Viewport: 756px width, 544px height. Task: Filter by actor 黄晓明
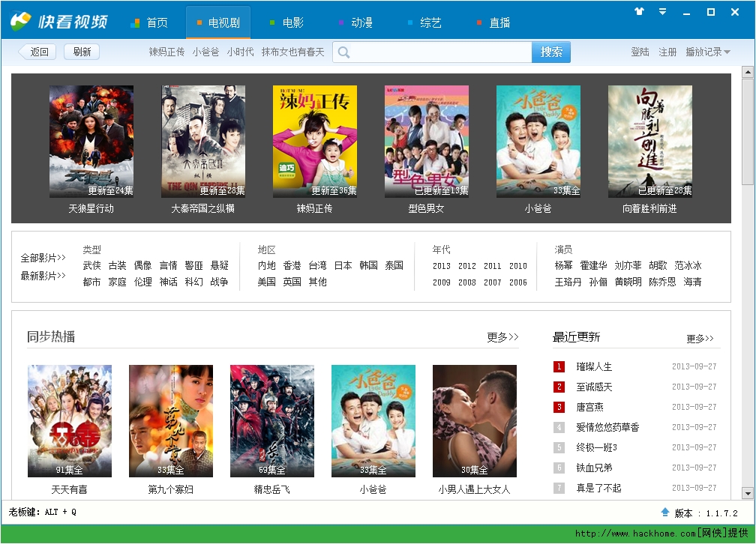point(628,282)
